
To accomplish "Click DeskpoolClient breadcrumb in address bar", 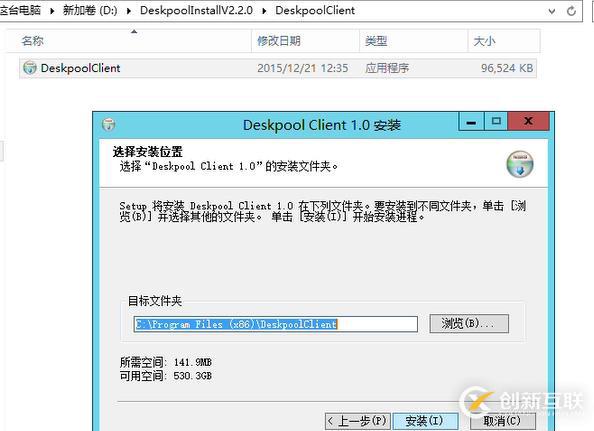I will point(315,10).
